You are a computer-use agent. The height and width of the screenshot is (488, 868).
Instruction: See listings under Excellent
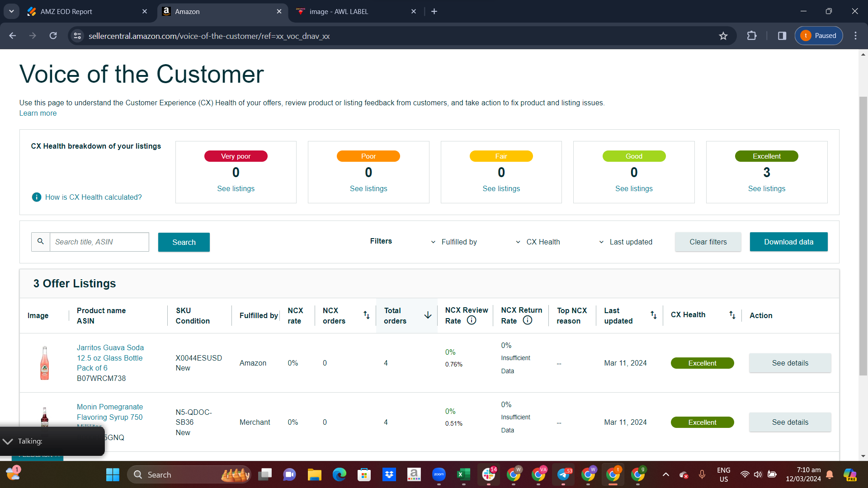click(x=767, y=188)
